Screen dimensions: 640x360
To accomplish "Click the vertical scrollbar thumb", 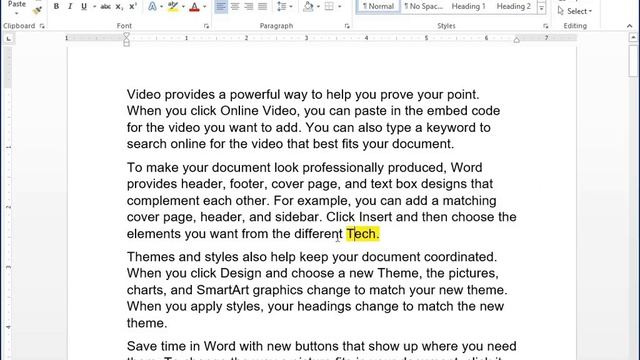I will (x=633, y=60).
